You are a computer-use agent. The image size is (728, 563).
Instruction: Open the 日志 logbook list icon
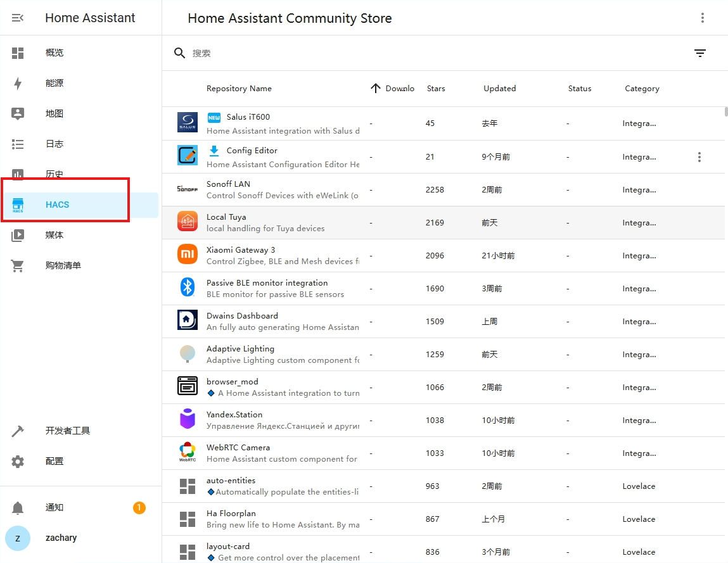click(18, 144)
